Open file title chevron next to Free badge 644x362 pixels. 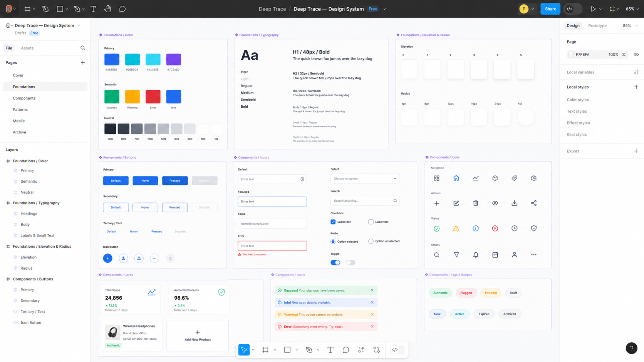384,9
